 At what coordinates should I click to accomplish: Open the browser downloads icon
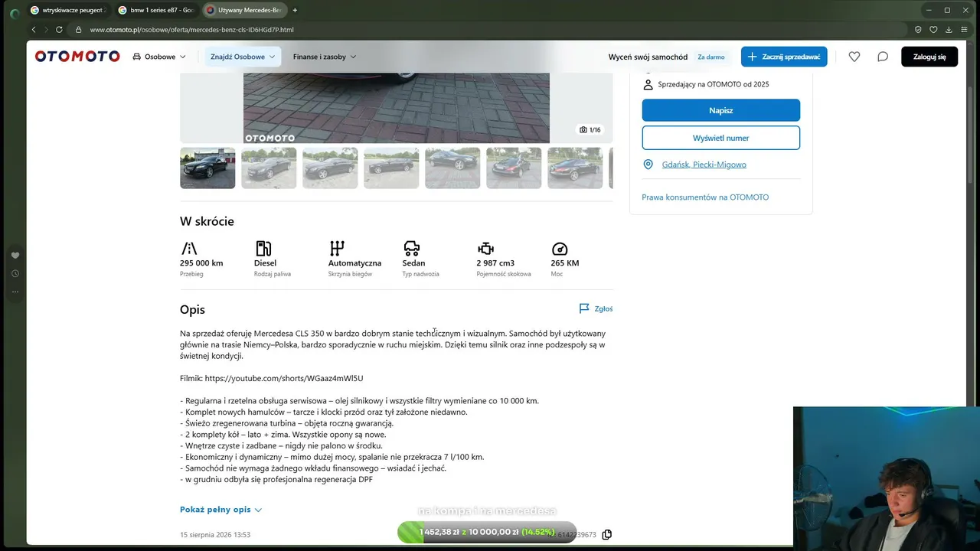tap(949, 30)
